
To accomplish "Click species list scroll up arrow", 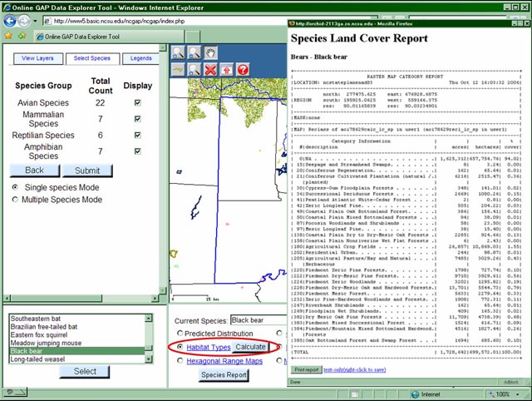I will (x=149, y=318).
